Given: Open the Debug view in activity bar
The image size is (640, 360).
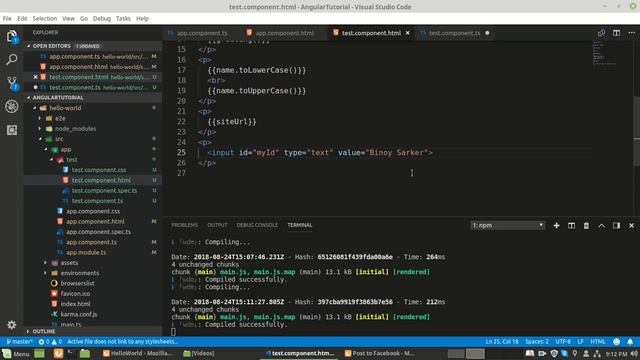Looking at the screenshot, I should click(12, 107).
